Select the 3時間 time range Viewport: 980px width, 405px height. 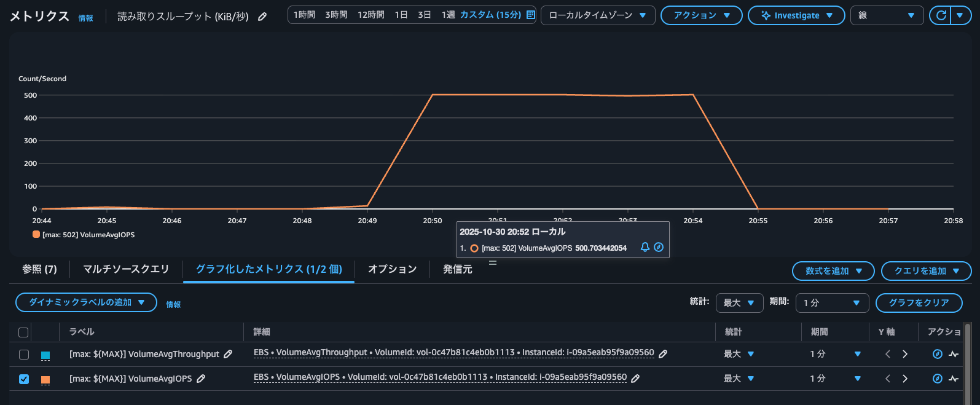[x=336, y=15]
